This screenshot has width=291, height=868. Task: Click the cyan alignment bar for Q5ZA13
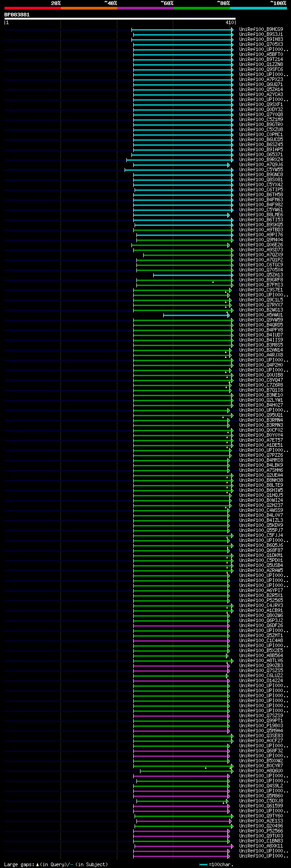[x=193, y=275]
